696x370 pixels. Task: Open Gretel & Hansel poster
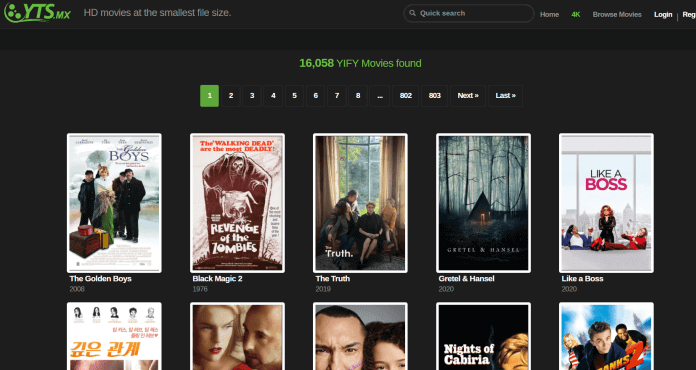point(483,203)
